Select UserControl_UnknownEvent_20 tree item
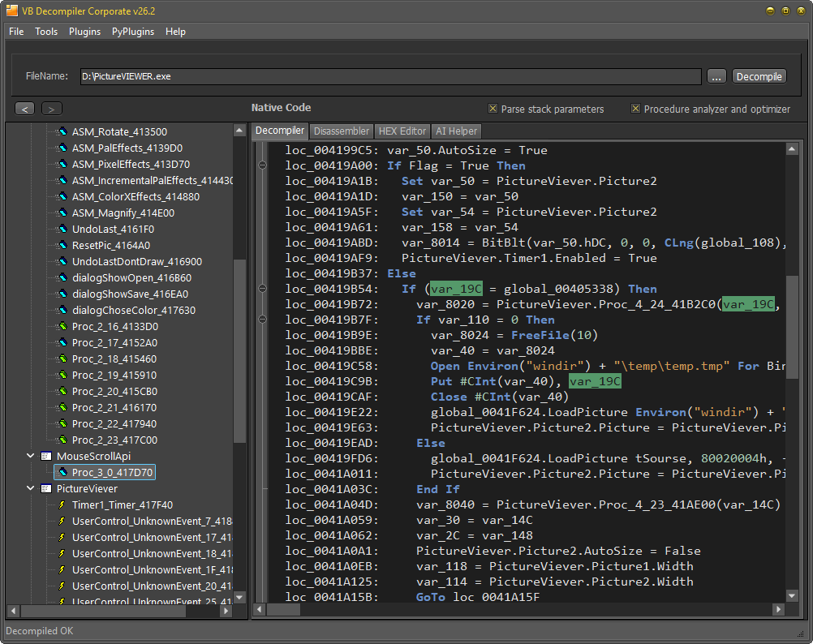 pos(152,586)
